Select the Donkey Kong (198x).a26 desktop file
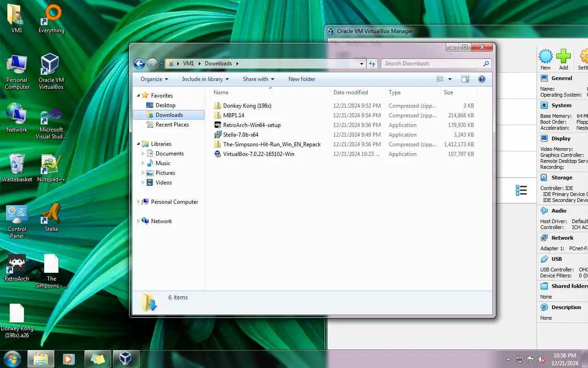Viewport: 588px width, 368px height. pyautogui.click(x=17, y=321)
